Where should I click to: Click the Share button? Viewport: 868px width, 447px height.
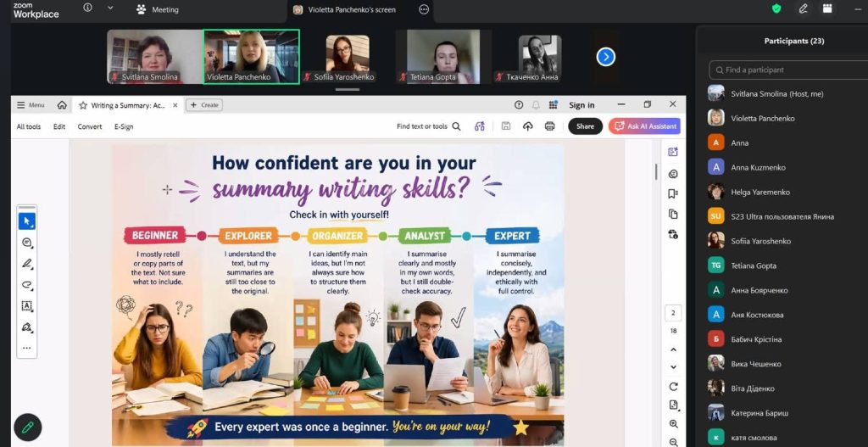pyautogui.click(x=585, y=126)
